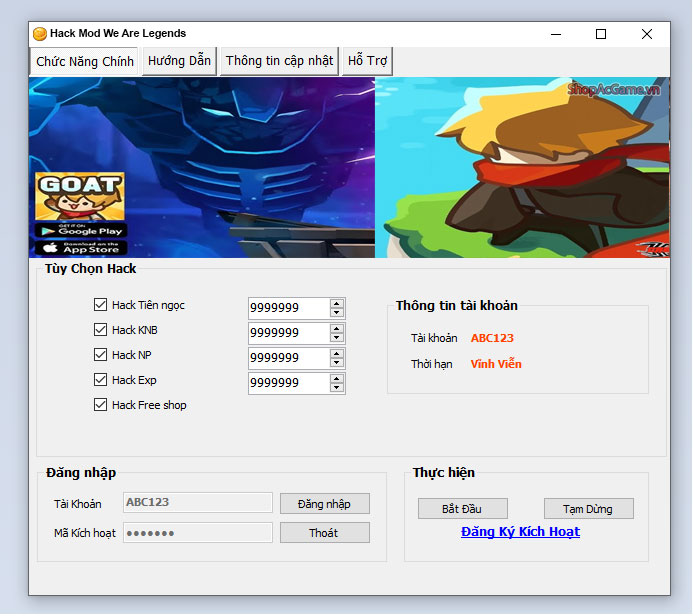693x616 pixels.
Task: Start the hack with Bắt Đầu button
Action: 462,509
